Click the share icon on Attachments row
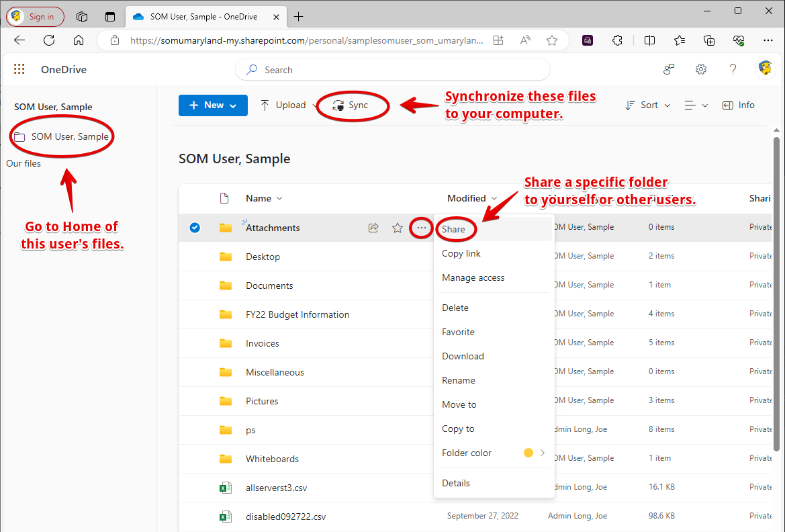 (373, 228)
